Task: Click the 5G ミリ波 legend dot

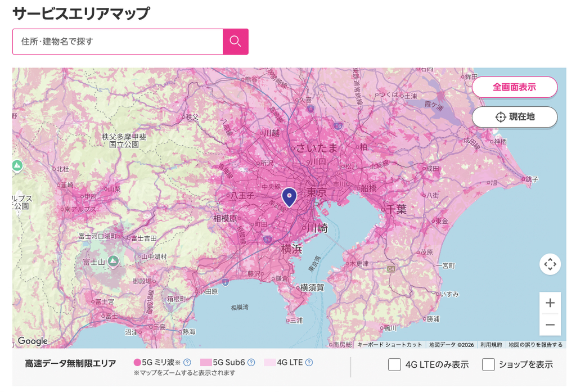Action: pos(137,363)
